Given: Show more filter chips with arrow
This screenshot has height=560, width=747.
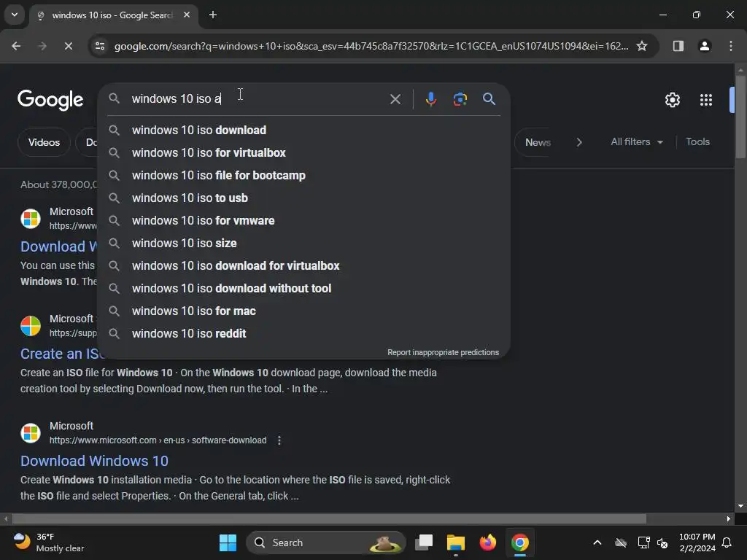Looking at the screenshot, I should pos(578,142).
